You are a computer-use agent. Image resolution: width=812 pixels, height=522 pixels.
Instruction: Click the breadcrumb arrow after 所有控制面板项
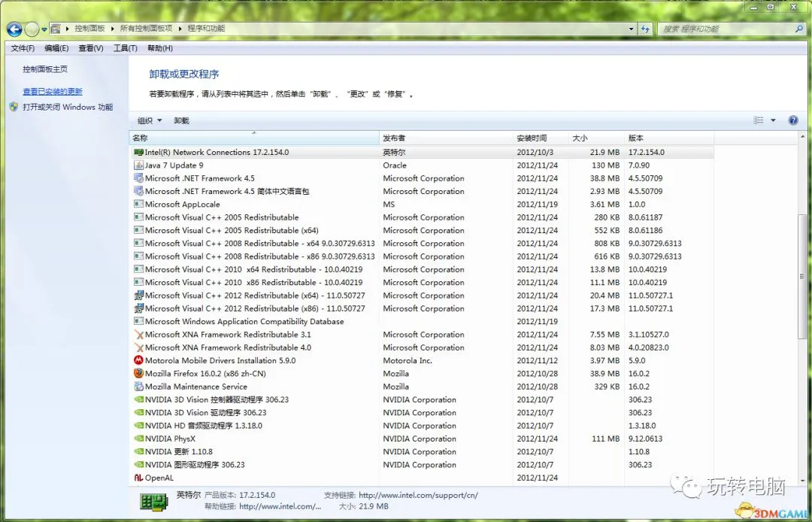(180, 29)
